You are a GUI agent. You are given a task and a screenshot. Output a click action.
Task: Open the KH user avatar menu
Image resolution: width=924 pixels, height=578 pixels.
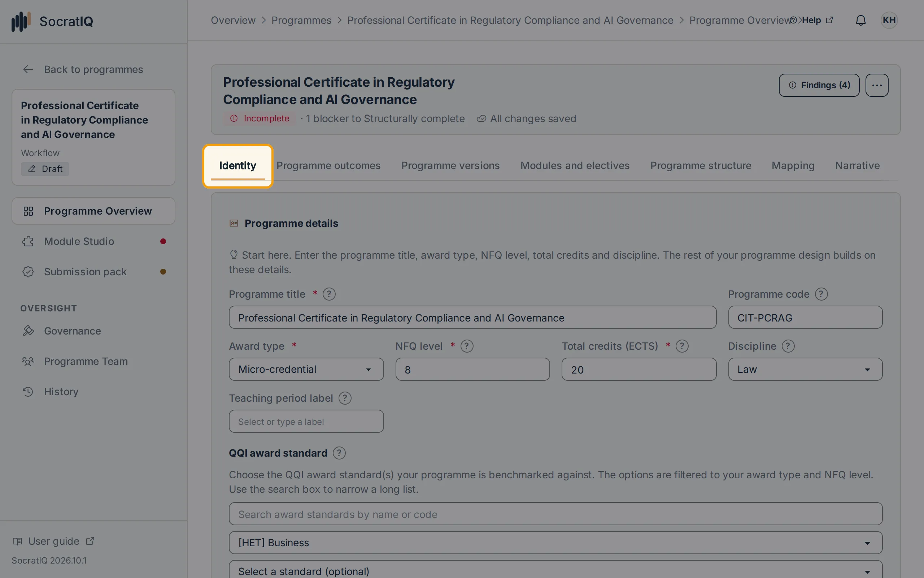[x=889, y=20]
